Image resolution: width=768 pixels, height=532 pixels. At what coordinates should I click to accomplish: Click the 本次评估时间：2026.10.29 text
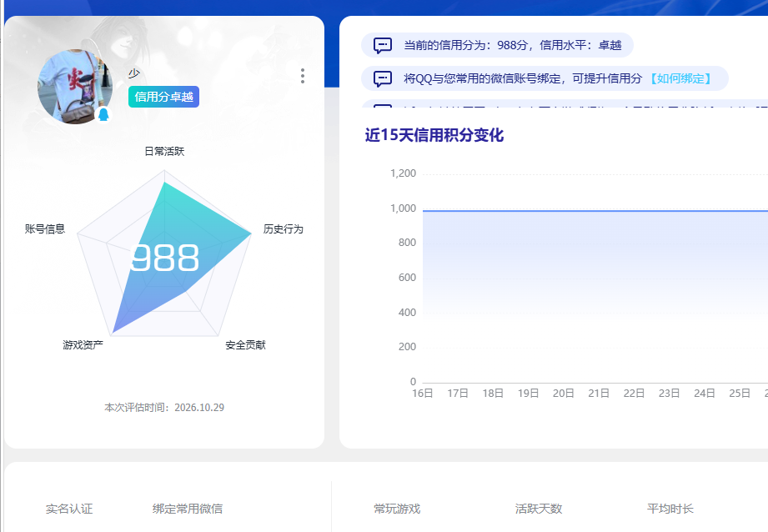tap(164, 408)
